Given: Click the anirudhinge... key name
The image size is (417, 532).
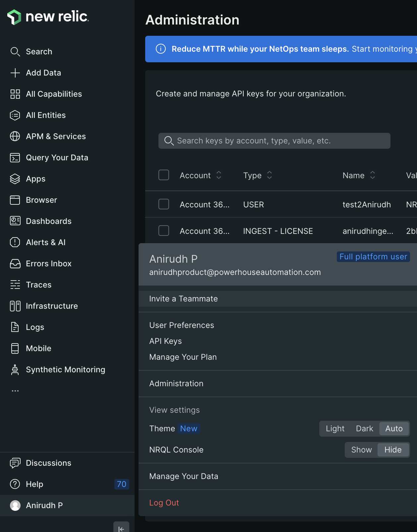Looking at the screenshot, I should click(x=368, y=231).
